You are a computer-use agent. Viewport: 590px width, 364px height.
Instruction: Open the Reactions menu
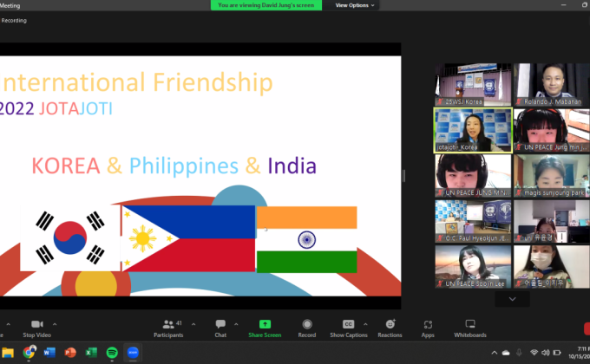[x=390, y=326]
